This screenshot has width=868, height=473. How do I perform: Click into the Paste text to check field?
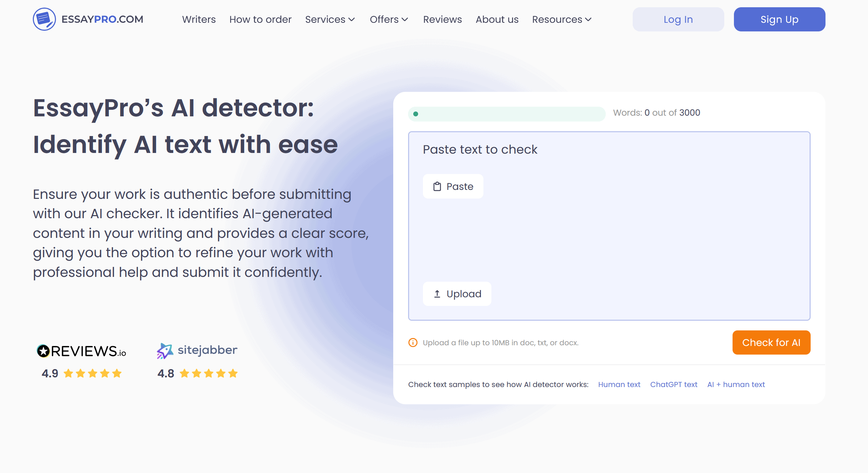point(609,226)
